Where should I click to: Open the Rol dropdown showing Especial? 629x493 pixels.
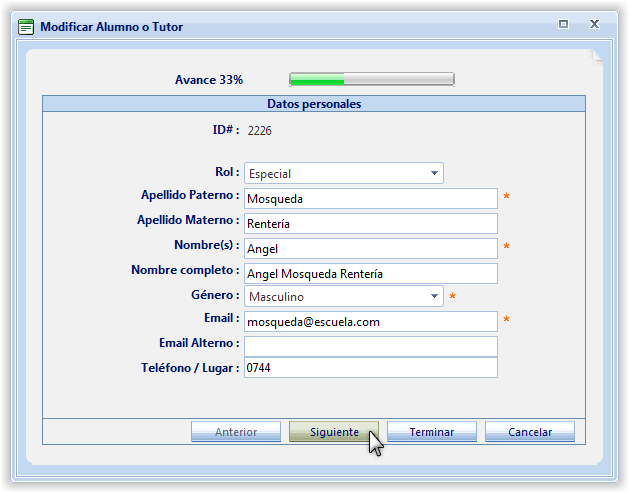(x=344, y=173)
